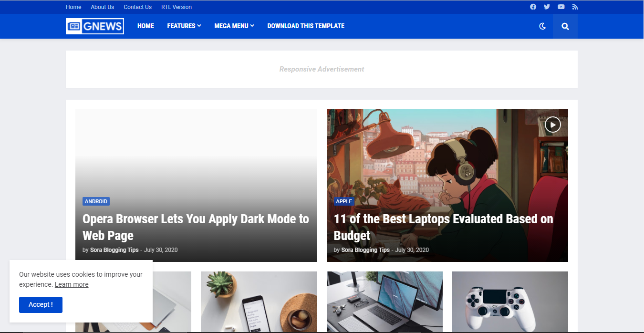644x333 pixels.
Task: Open the Learn more cookies link
Action: (72, 284)
